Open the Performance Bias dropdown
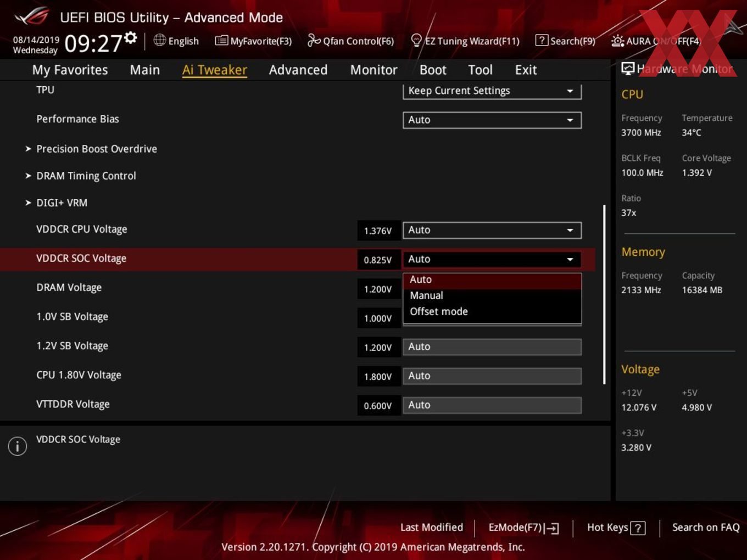This screenshot has height=560, width=747. tap(492, 120)
